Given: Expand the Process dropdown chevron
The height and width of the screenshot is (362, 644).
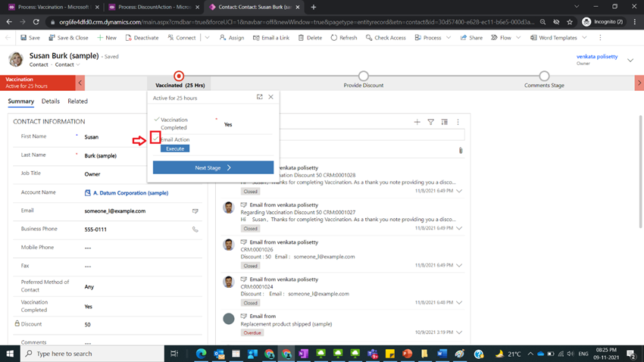Looking at the screenshot, I should tap(449, 38).
